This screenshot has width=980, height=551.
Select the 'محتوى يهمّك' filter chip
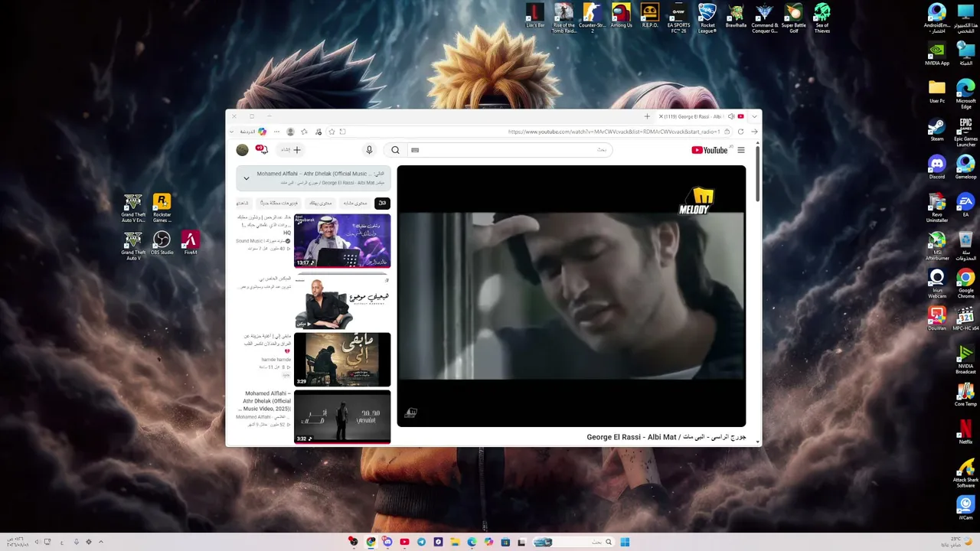pos(320,203)
